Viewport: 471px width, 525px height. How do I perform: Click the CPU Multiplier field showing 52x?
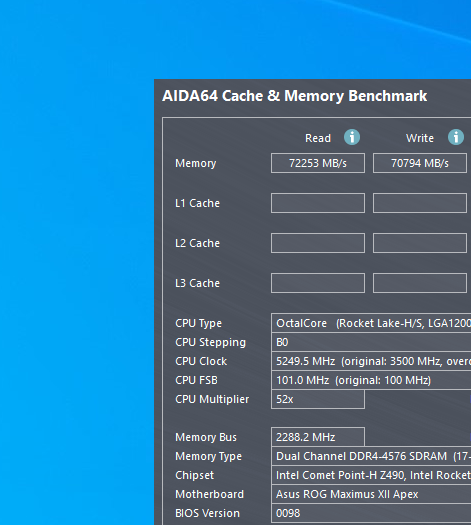point(318,399)
